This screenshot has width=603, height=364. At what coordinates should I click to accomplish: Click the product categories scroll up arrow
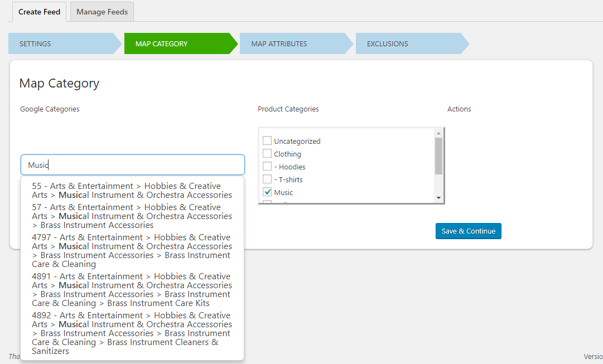(438, 133)
